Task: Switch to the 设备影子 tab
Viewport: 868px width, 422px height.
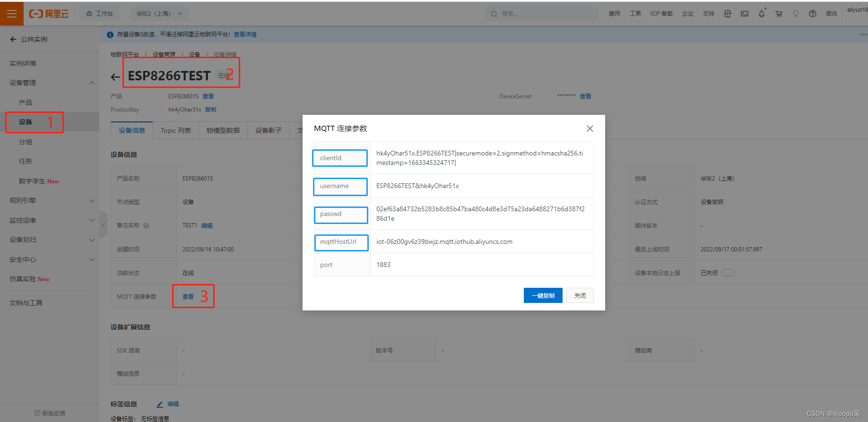Action: click(269, 130)
